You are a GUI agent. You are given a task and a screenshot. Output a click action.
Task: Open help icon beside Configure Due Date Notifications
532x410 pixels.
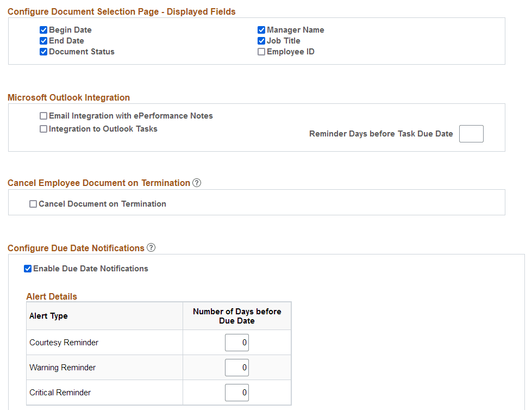coord(151,248)
